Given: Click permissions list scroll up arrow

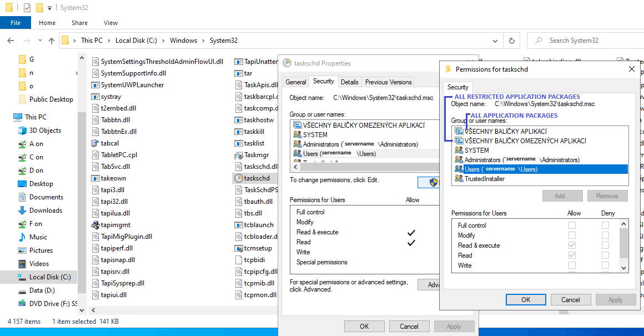Looking at the screenshot, I should coord(623,224).
